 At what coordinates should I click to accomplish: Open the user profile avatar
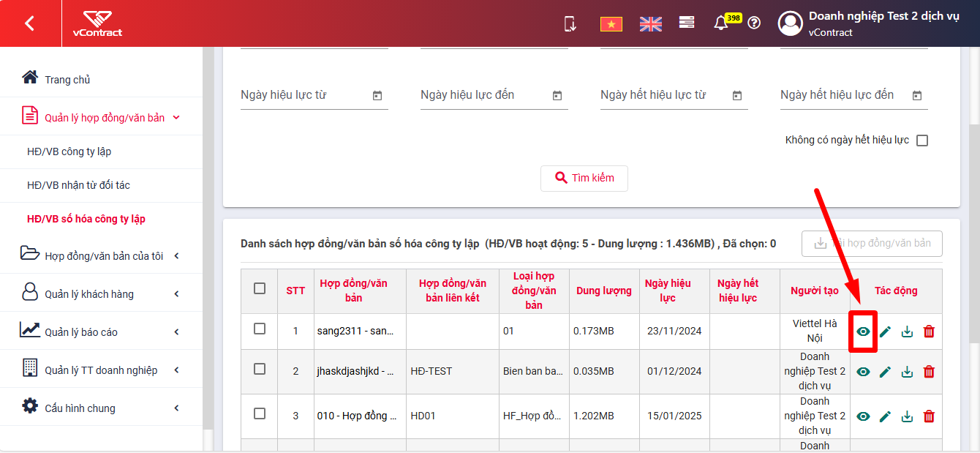tap(791, 23)
